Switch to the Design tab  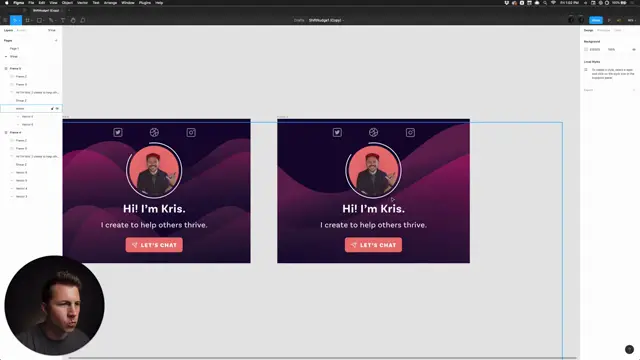588,30
